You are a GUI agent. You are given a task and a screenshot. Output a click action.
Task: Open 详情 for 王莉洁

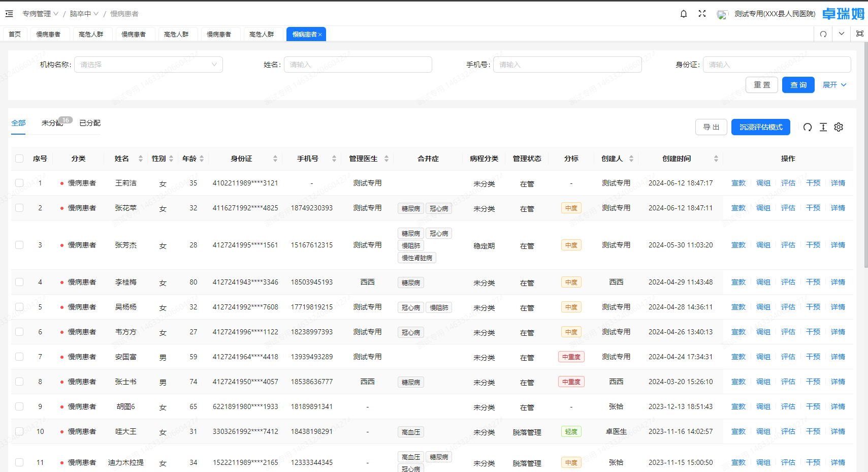point(838,183)
